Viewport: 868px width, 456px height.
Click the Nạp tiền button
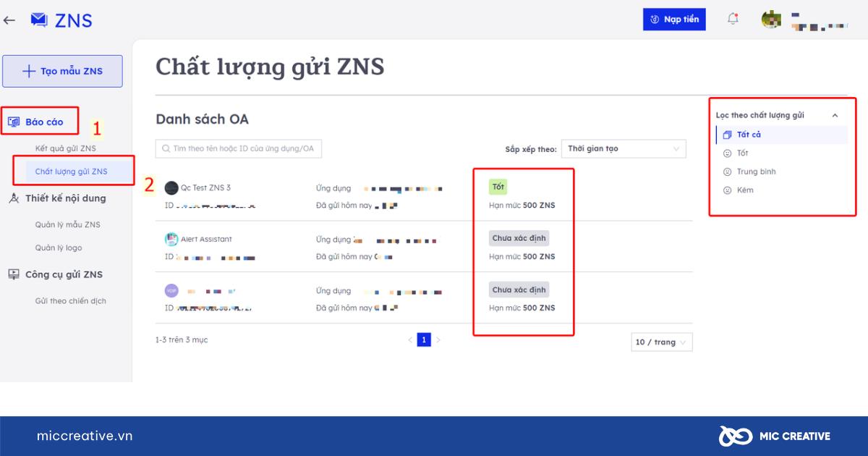coord(674,20)
